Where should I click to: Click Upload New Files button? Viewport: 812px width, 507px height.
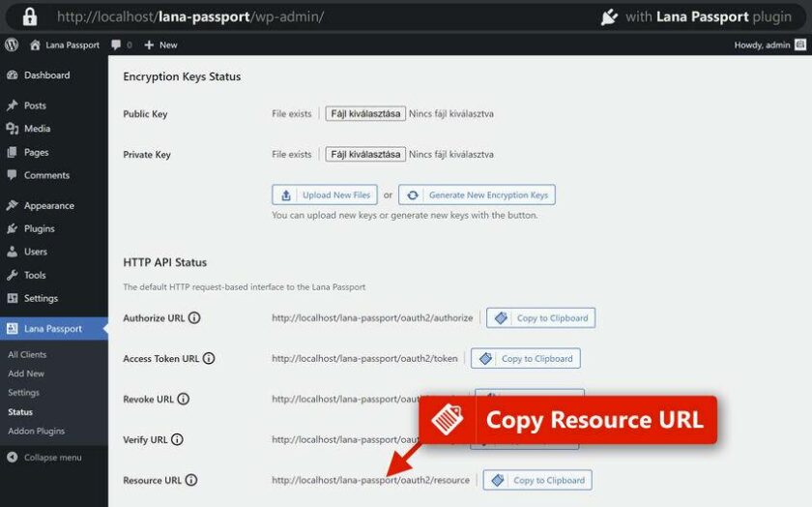point(325,194)
